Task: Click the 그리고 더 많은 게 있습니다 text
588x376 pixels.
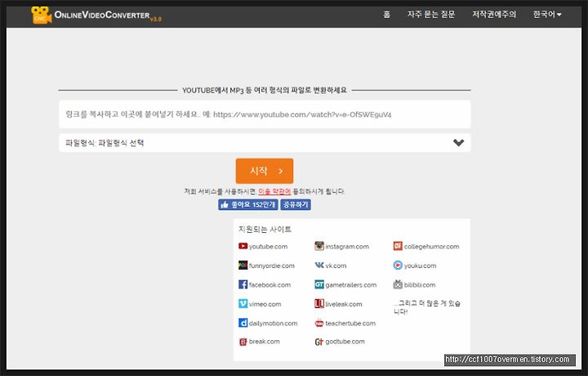Action: (427, 307)
